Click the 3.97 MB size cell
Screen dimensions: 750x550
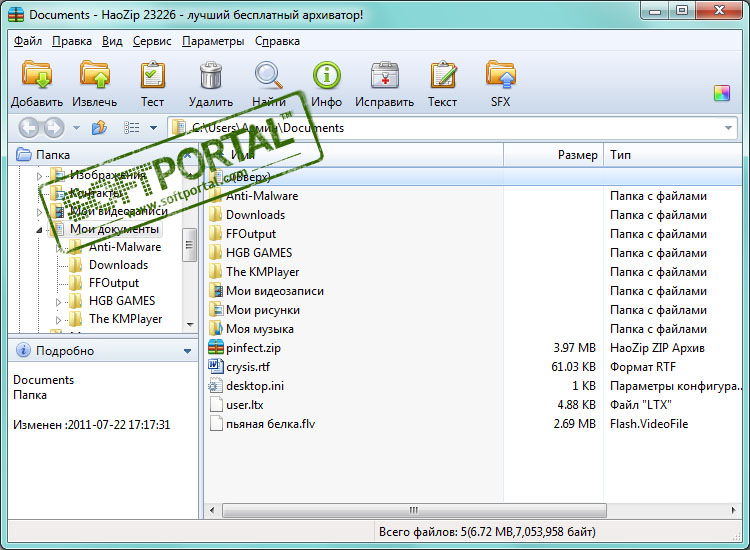[x=574, y=348]
